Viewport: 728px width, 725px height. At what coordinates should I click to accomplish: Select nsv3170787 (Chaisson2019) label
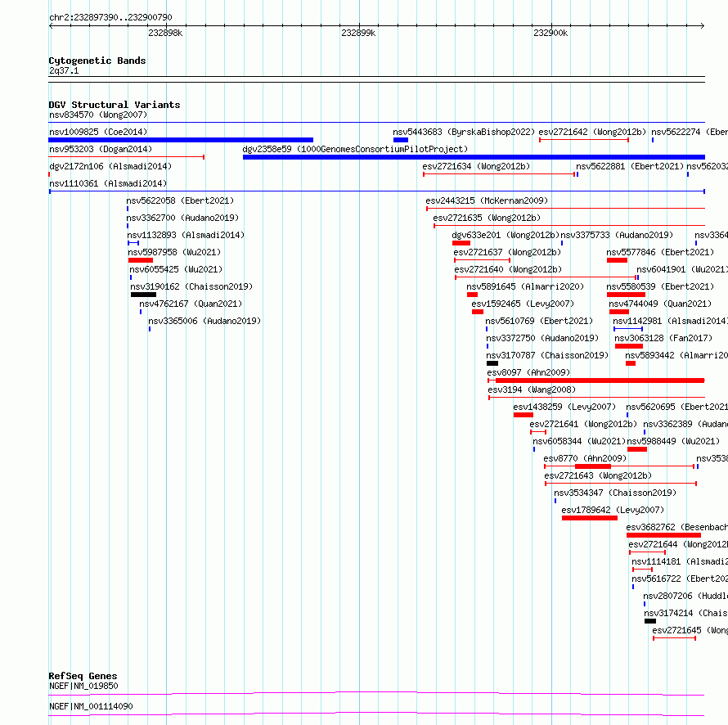[x=547, y=355]
